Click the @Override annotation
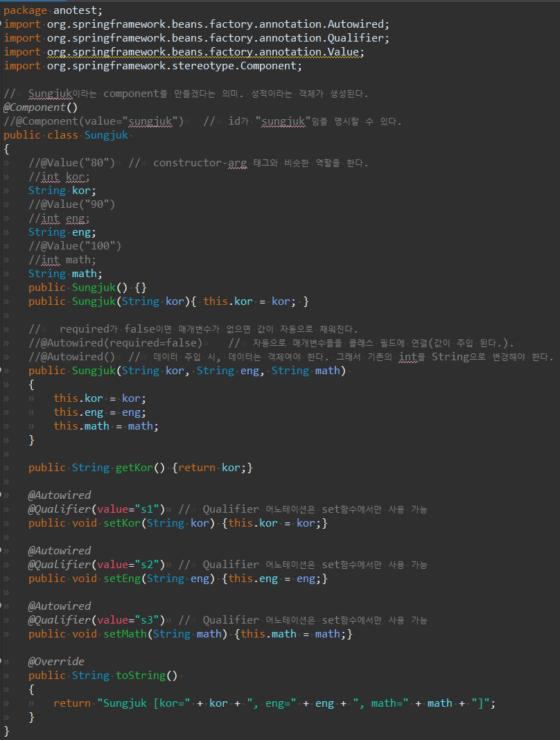Image resolution: width=560 pixels, height=740 pixels. click(56, 662)
